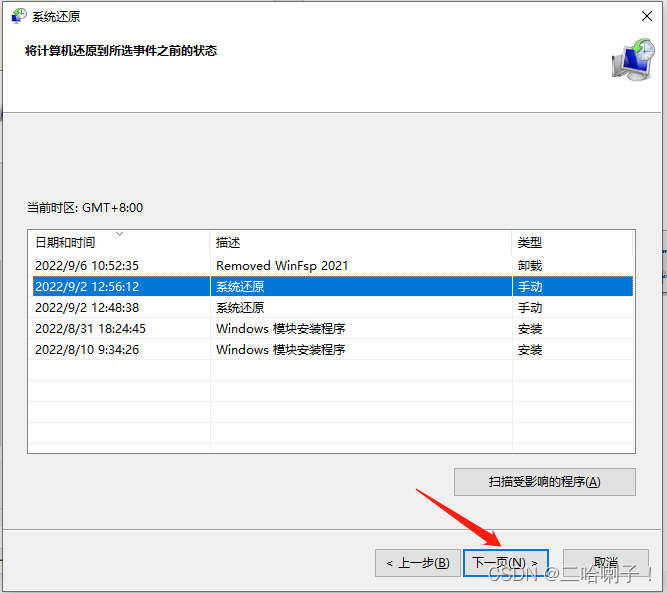Click 手动 type in the 12:48:38 row

coord(530,308)
